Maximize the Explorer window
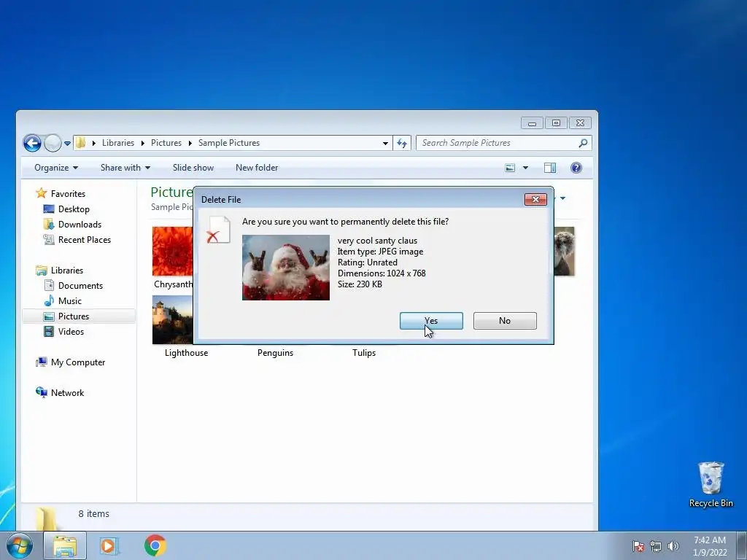747x560 pixels. [555, 122]
